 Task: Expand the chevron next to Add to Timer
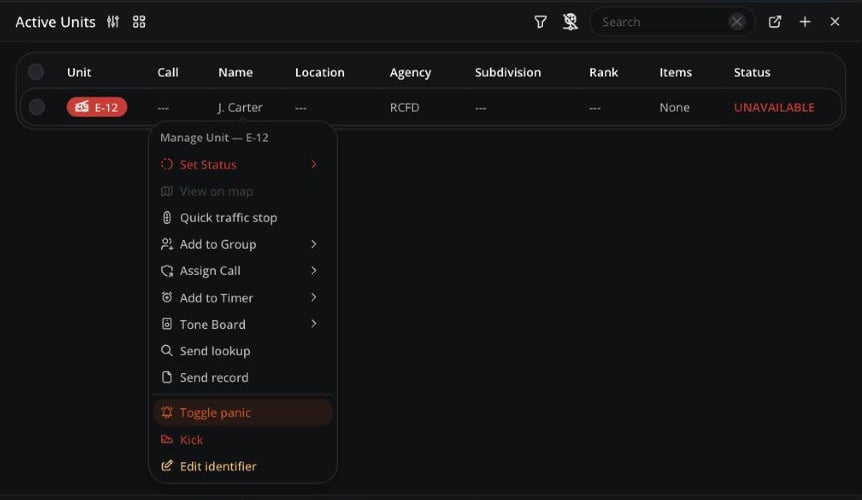tap(314, 297)
